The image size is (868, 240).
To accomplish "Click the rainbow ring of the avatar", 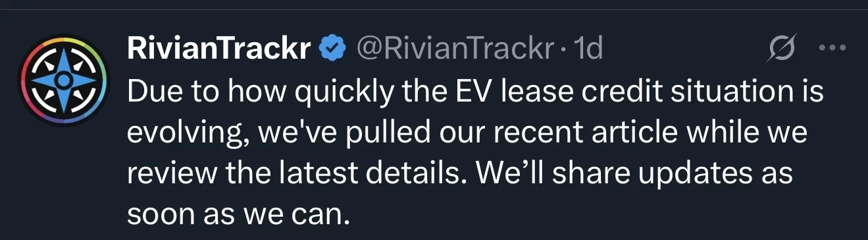I will 61,42.
